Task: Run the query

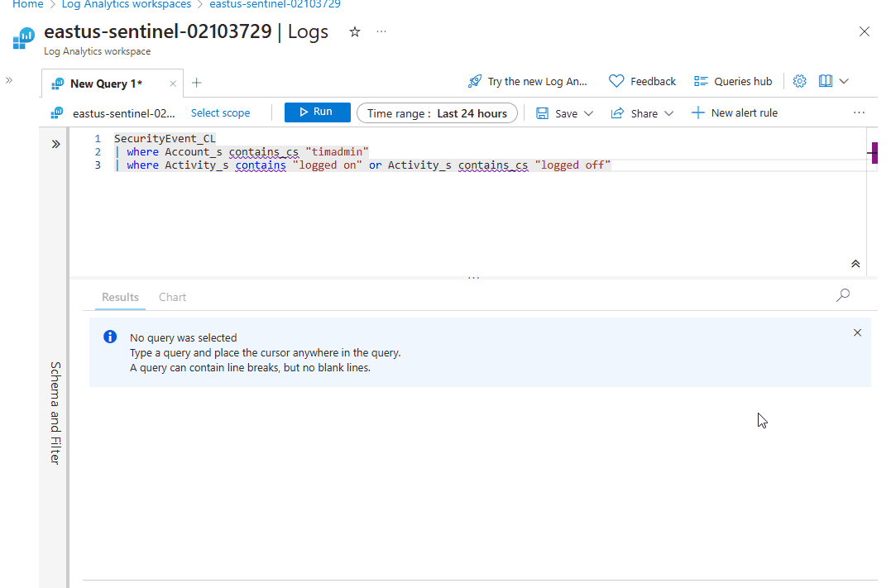Action: coord(317,112)
